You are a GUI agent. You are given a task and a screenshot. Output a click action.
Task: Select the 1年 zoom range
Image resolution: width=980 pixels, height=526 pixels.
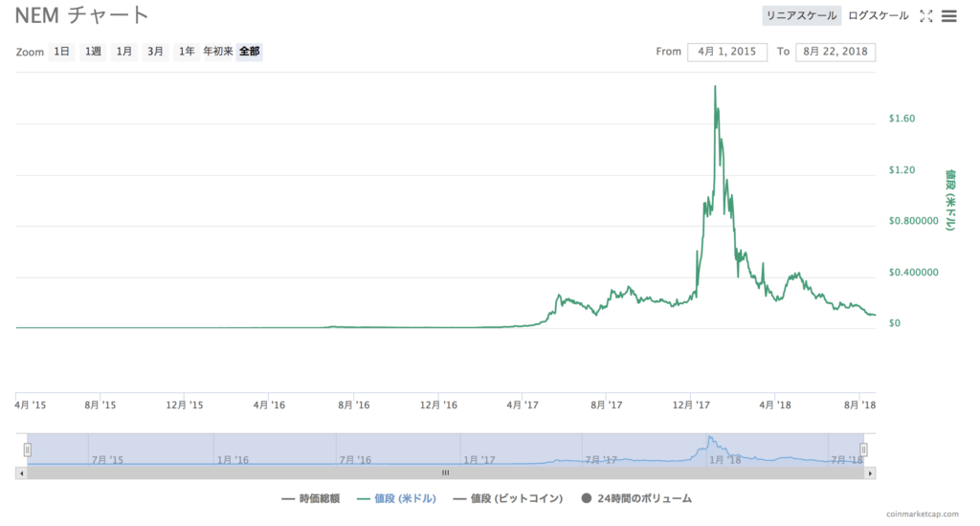coord(187,52)
